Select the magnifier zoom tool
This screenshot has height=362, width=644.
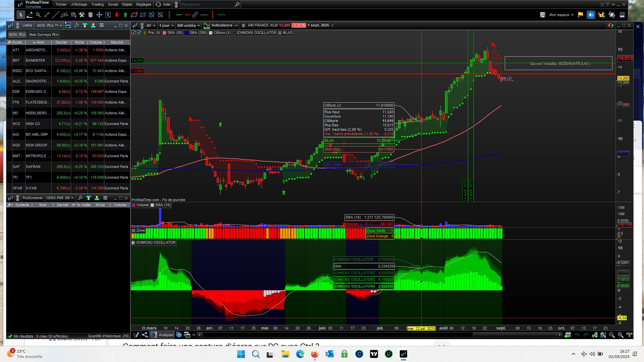click(x=38, y=15)
